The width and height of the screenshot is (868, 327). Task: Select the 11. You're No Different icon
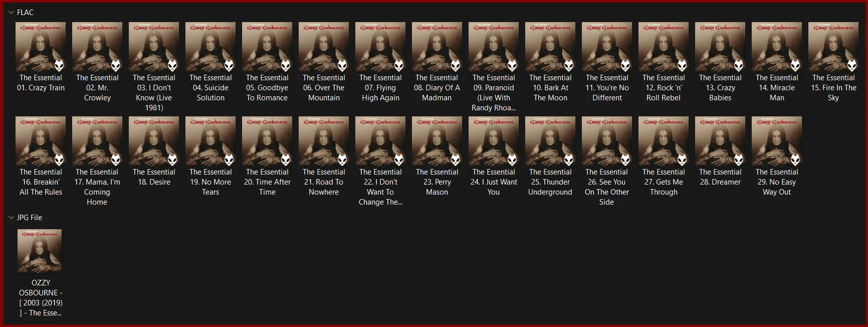point(607,47)
